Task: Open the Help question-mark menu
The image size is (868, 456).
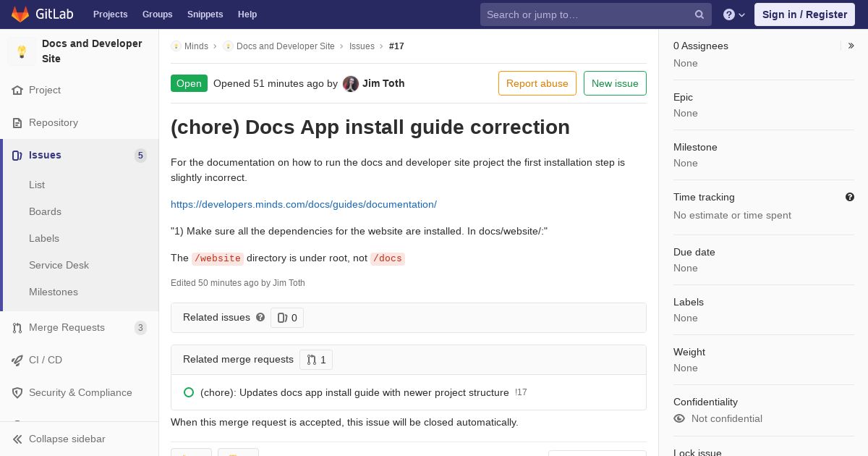Action: 734,14
